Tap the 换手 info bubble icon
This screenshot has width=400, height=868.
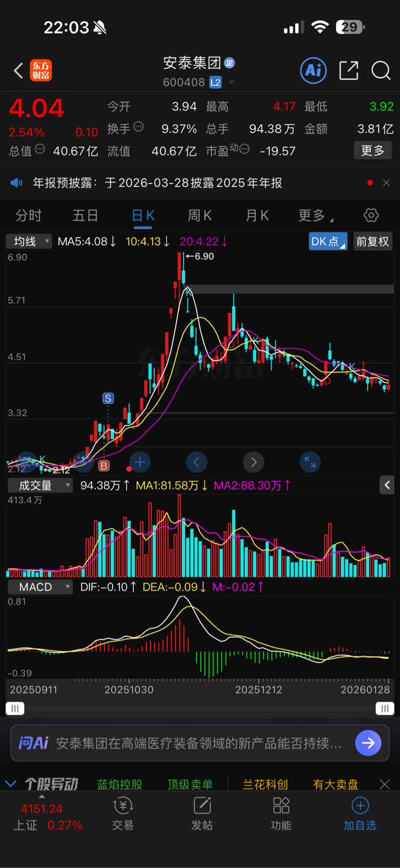[139, 127]
